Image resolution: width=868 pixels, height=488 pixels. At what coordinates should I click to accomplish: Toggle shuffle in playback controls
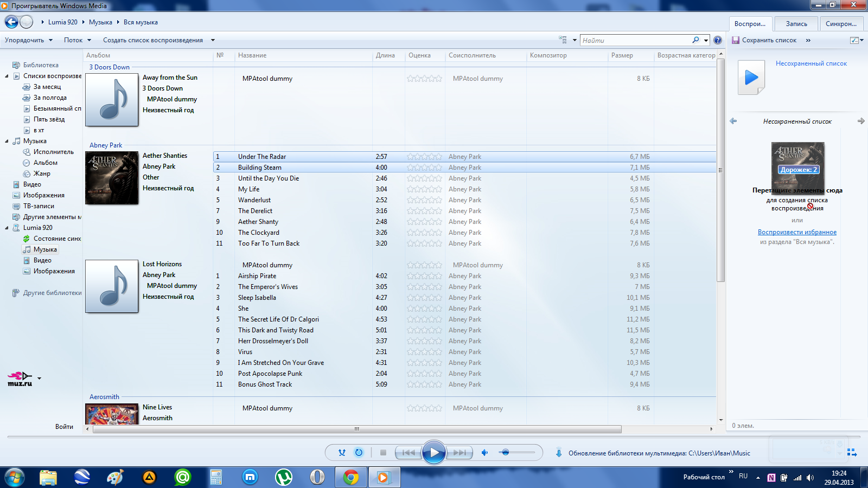point(342,452)
